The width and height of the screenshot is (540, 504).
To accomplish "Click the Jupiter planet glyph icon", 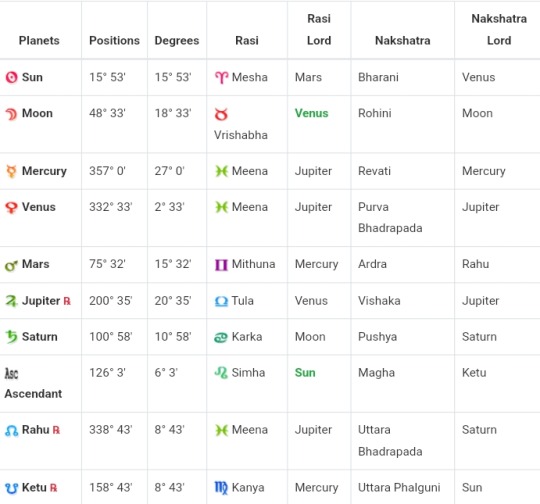I will point(11,301).
